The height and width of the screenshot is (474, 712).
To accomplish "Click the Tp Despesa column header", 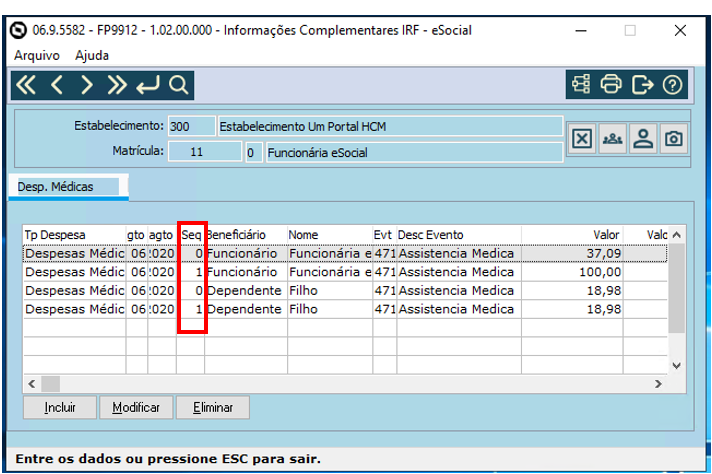I will pos(74,235).
